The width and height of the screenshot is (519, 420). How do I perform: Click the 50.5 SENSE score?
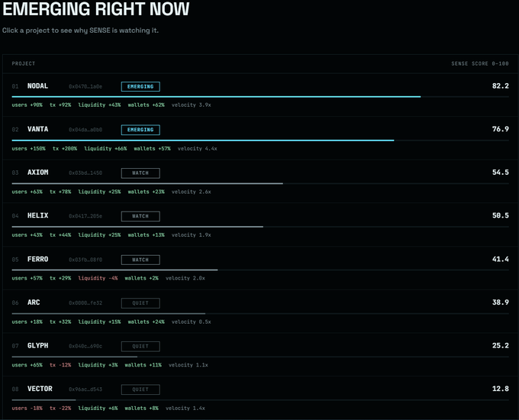tap(500, 215)
